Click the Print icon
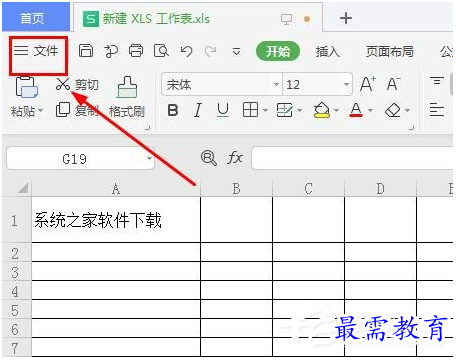 (x=136, y=51)
